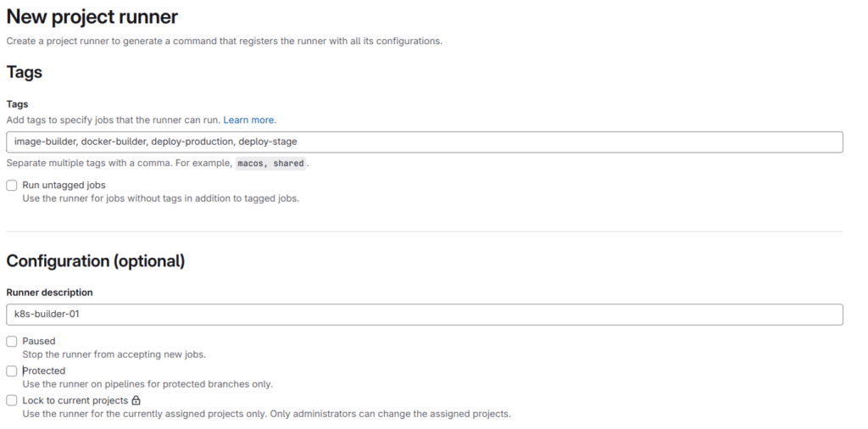
Task: Click the Runner description field containing k8s-builder-01
Action: 424,314
